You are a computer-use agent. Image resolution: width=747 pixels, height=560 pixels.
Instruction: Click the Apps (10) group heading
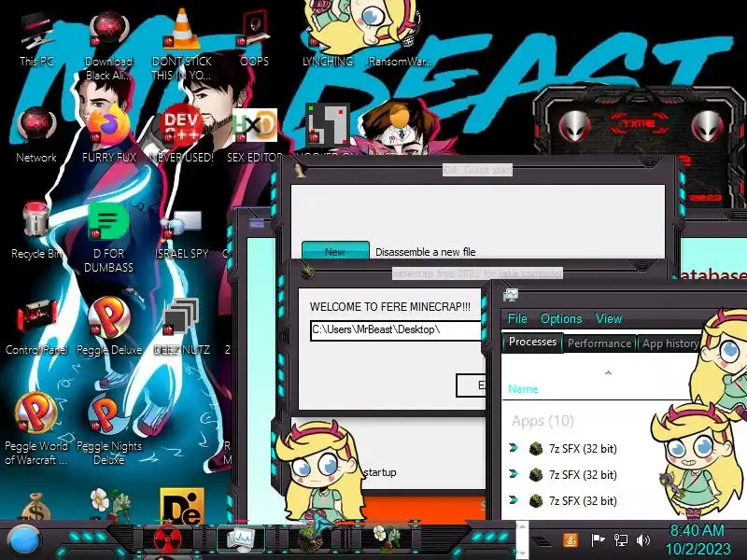point(543,421)
